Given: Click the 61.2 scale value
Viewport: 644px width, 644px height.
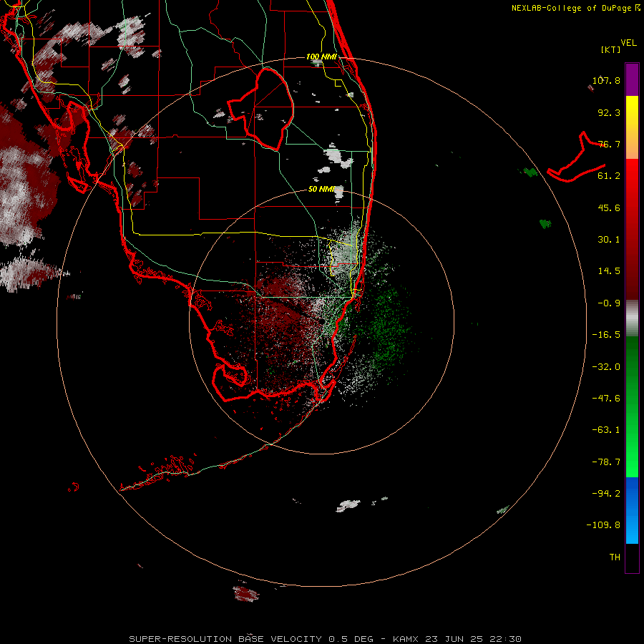Looking at the screenshot, I should coord(609,176).
